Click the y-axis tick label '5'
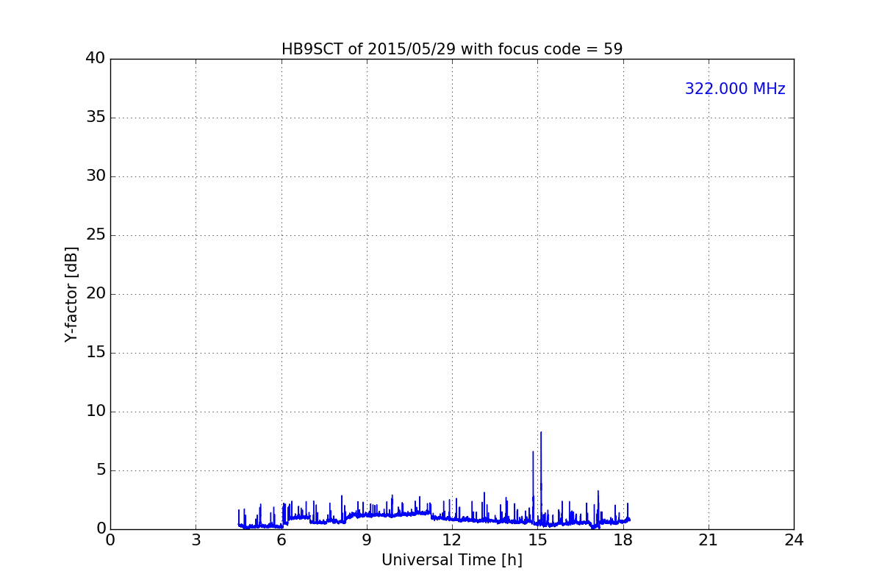Screen dimensions: 882x588 point(101,470)
